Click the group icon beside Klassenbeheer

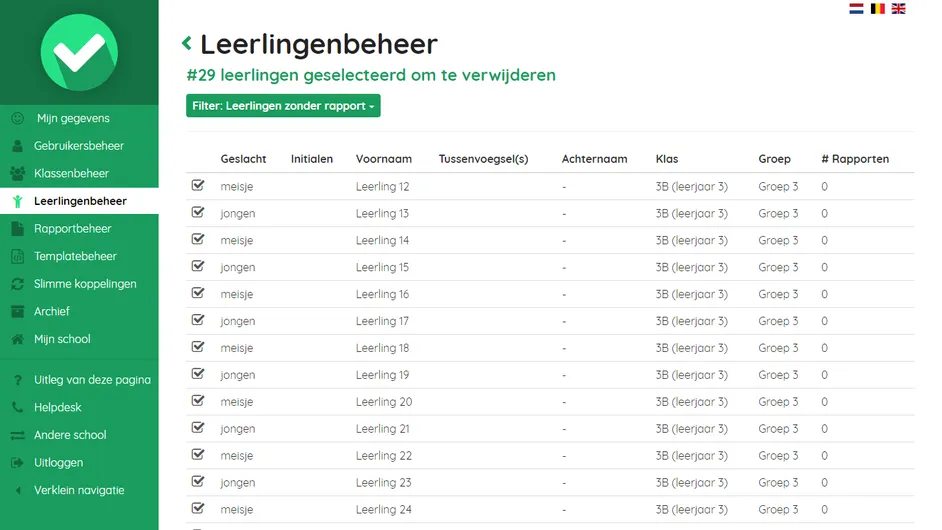coord(17,174)
